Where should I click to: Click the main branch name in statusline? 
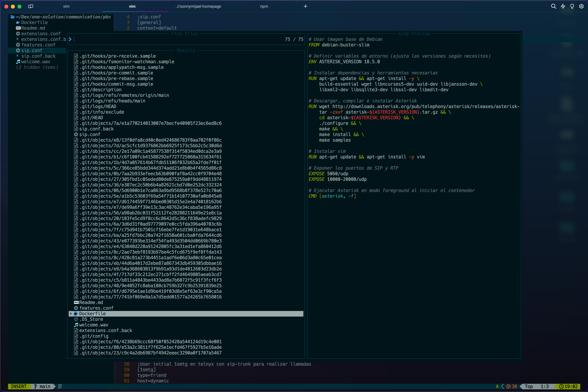pyautogui.click(x=45, y=386)
